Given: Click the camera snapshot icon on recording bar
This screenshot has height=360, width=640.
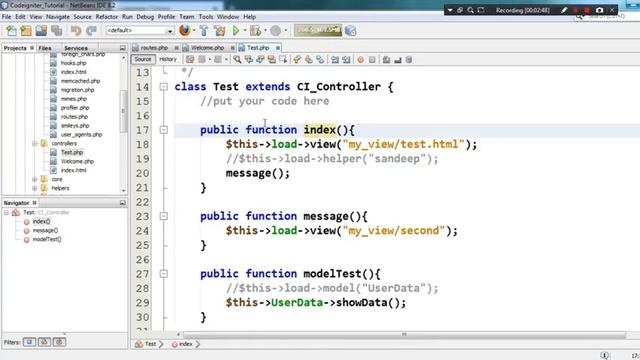Looking at the screenshot, I should [x=599, y=10].
